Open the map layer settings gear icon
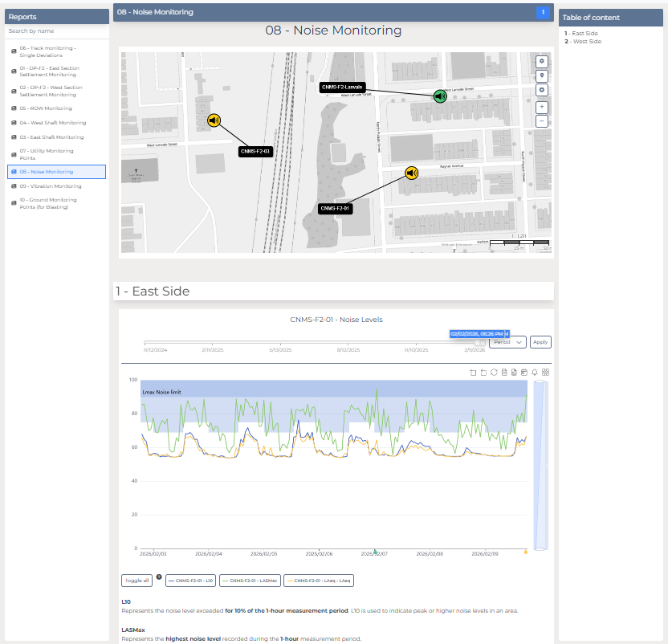 click(x=542, y=61)
